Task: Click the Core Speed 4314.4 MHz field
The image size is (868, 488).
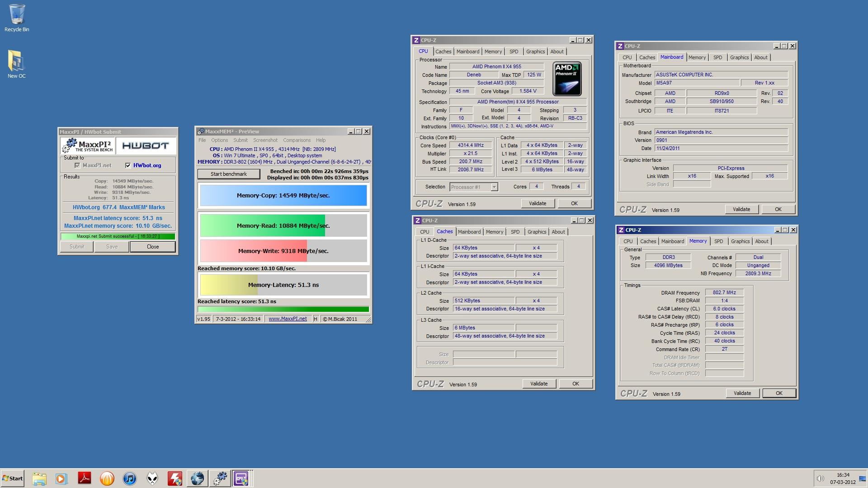Action: pos(471,145)
